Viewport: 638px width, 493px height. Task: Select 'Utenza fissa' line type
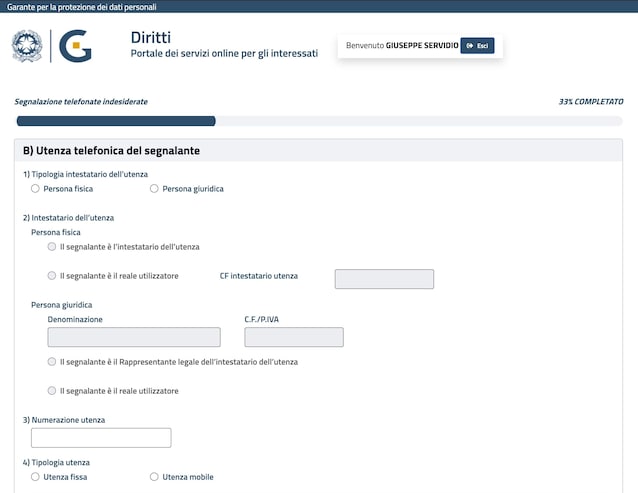pos(36,477)
